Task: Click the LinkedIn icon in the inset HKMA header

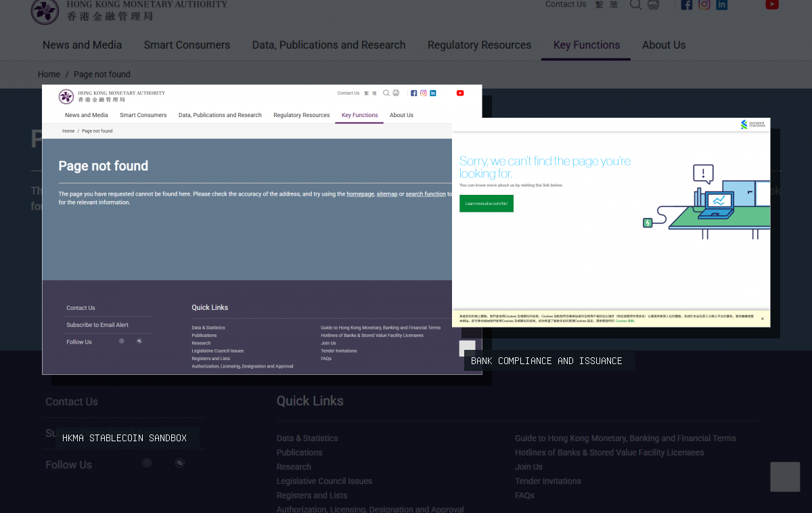Action: pos(433,93)
